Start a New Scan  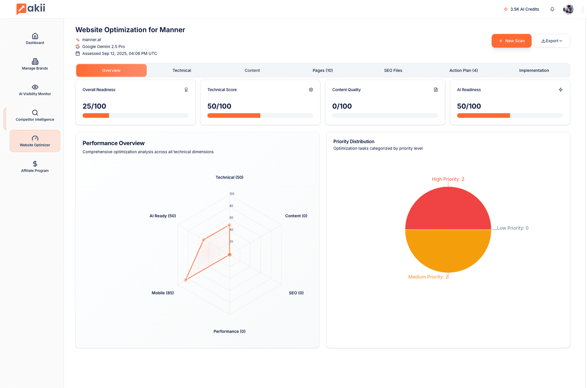click(x=511, y=41)
